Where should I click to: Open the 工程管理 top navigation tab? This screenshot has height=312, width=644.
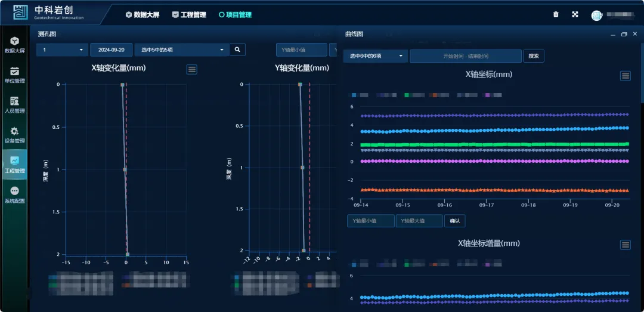pos(189,15)
